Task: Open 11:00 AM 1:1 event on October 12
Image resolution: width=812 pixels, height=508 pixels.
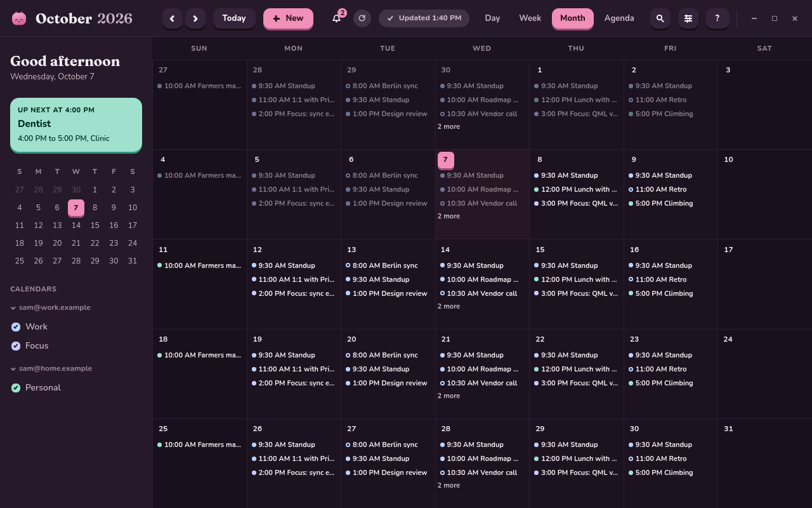Action: tap(293, 279)
